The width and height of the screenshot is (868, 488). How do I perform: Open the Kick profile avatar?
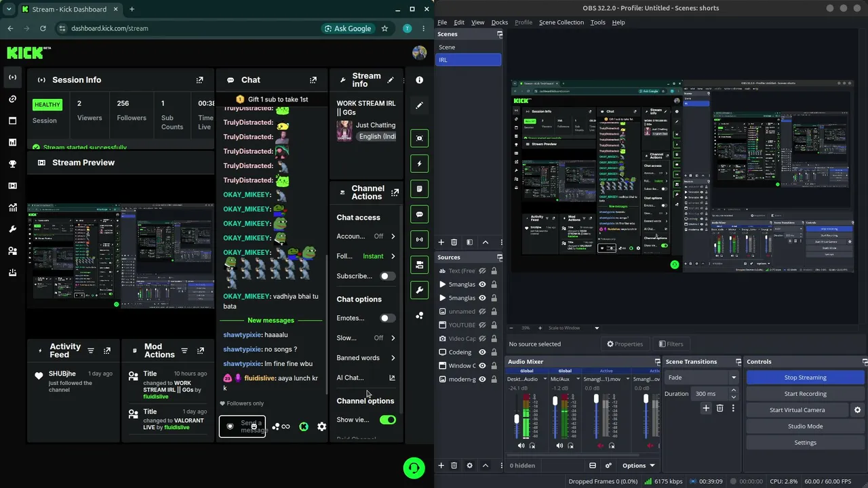tap(419, 53)
